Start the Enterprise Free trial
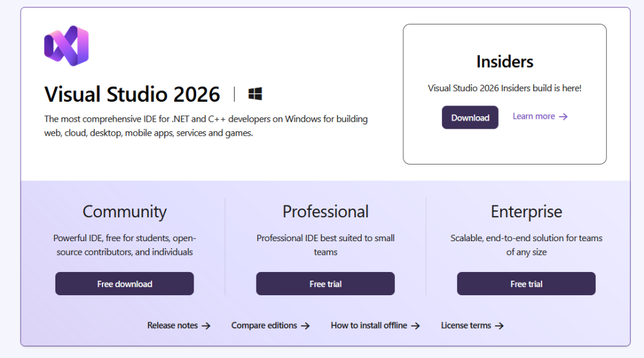The image size is (644, 358). click(526, 284)
